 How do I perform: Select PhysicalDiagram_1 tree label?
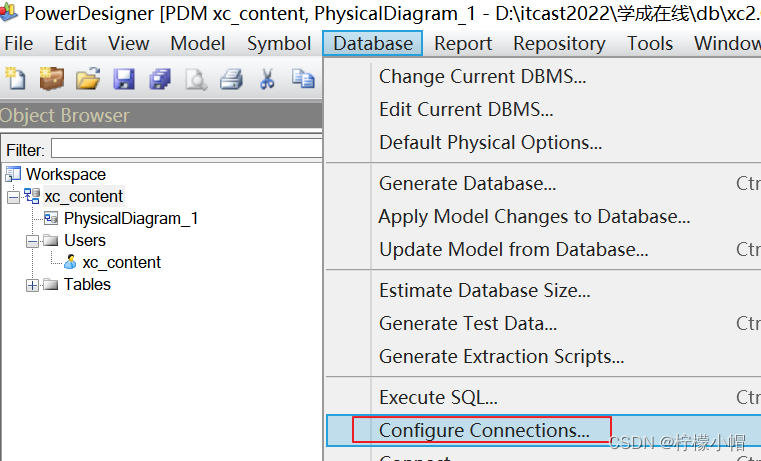[131, 218]
